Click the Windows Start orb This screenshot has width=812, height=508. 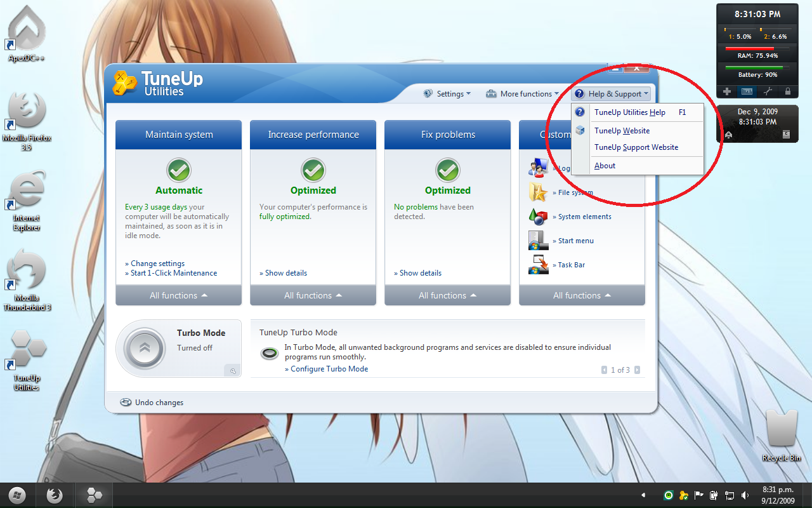point(17,495)
